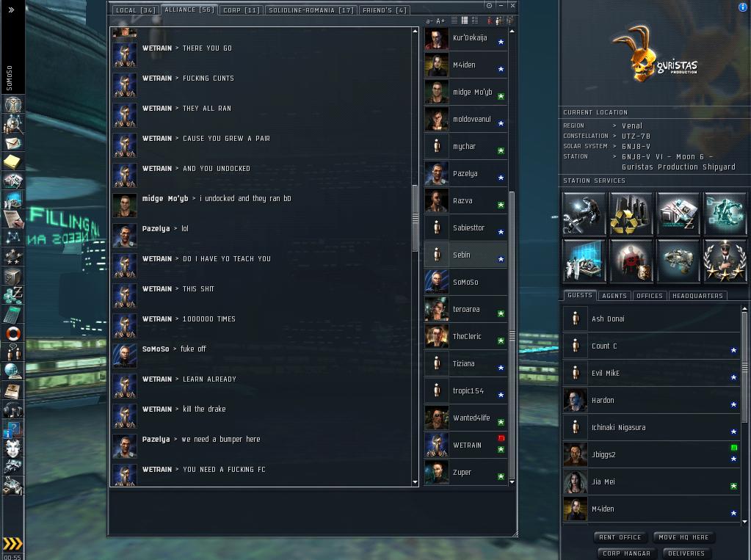Open the Reprocessing Plant recycling icon
This screenshot has height=560, width=751.
pyautogui.click(x=631, y=214)
